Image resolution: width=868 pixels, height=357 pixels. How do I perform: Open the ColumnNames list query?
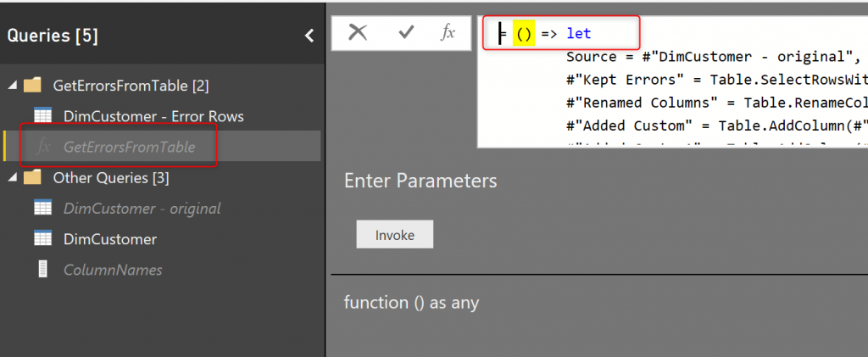point(113,270)
